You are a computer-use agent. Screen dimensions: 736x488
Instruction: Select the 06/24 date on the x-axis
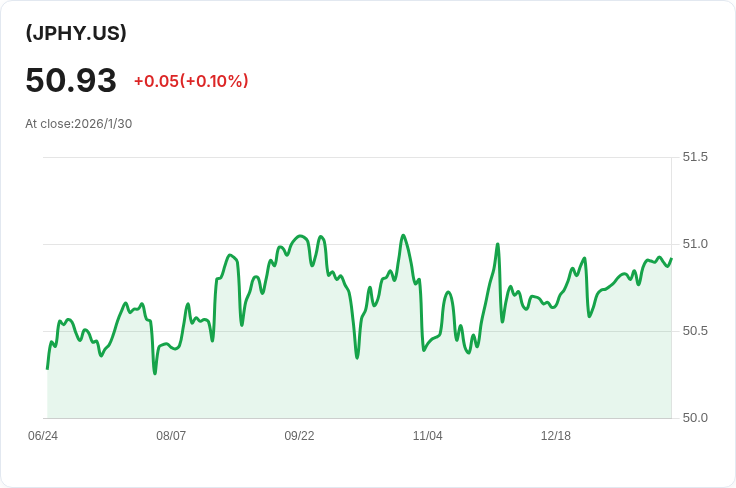pos(43,436)
